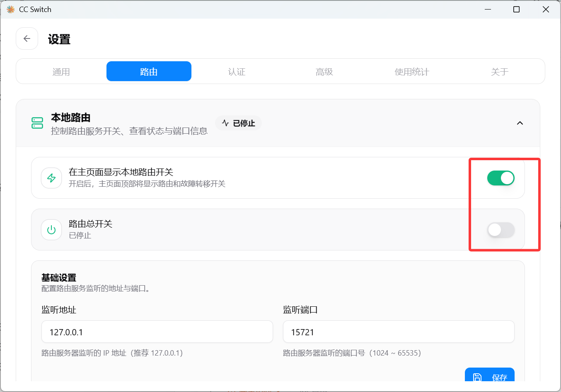Click the back arrow button

coord(27,38)
